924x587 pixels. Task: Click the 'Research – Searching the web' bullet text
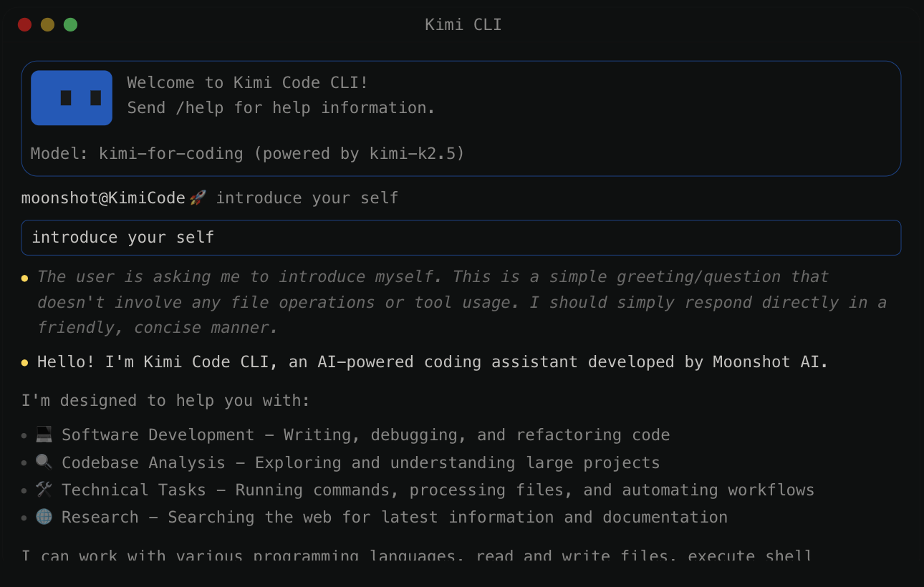pyautogui.click(x=395, y=517)
